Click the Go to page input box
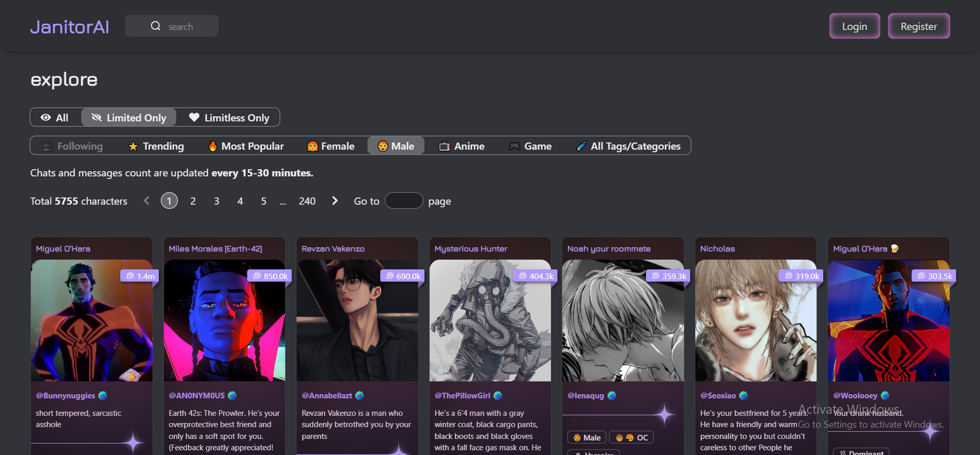This screenshot has width=980, height=455. click(404, 201)
